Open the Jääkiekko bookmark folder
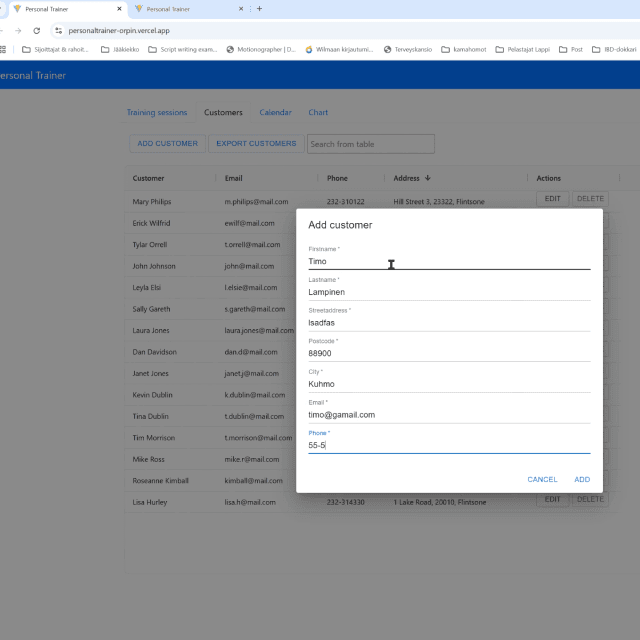Image resolution: width=640 pixels, height=640 pixels. click(x=118, y=49)
